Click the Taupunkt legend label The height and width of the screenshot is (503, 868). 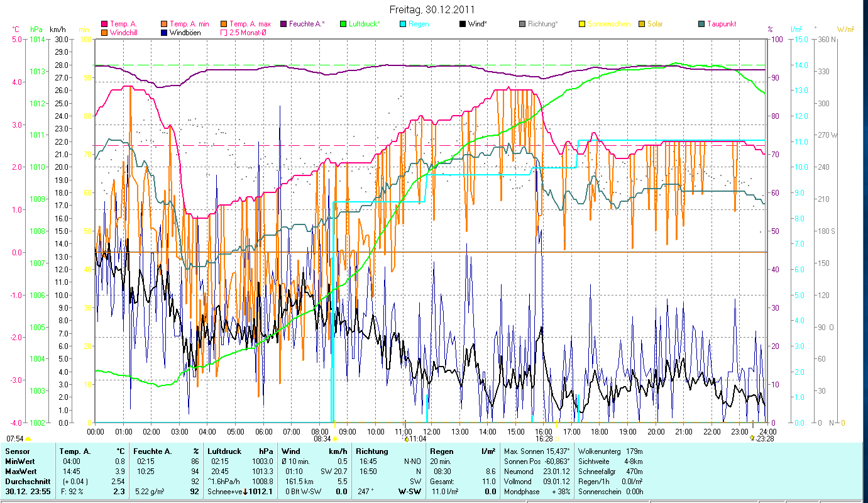coord(721,24)
